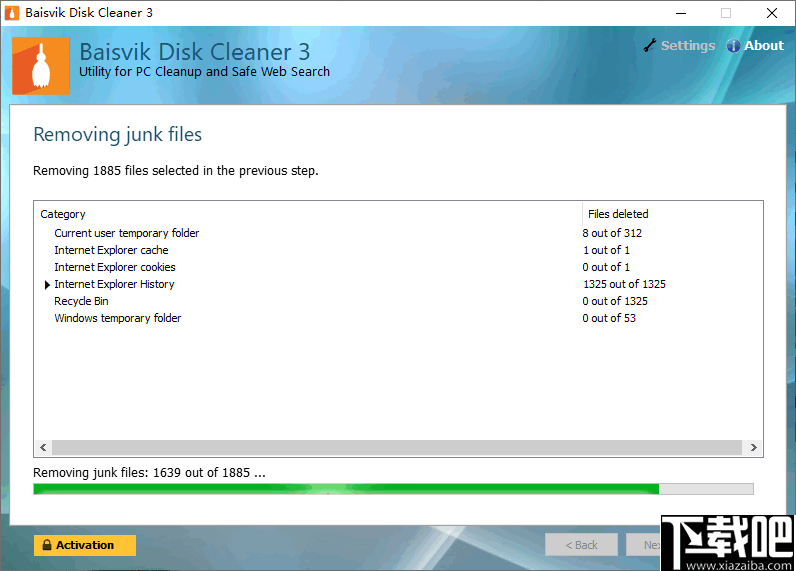Click the Baisvik broom logo icon
Viewport: 796px width, 571px height.
pos(41,66)
